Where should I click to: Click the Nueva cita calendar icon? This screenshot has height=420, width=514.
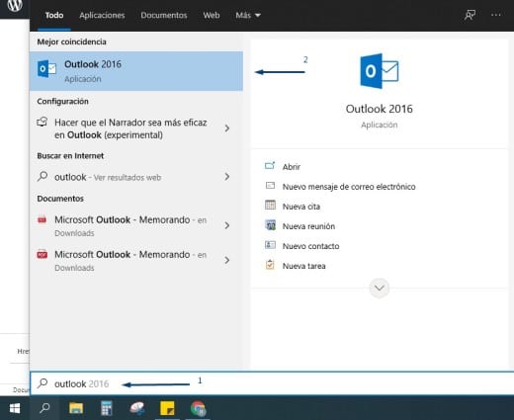pos(270,205)
